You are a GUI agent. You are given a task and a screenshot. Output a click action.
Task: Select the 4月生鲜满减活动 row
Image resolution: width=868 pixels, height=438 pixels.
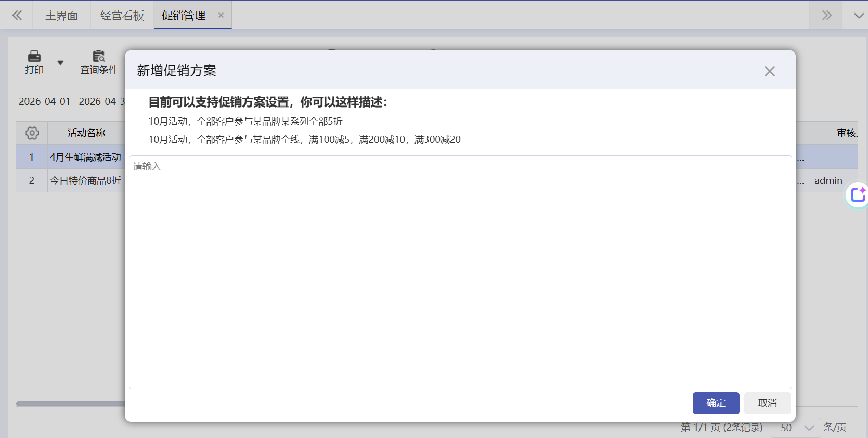[x=85, y=157]
